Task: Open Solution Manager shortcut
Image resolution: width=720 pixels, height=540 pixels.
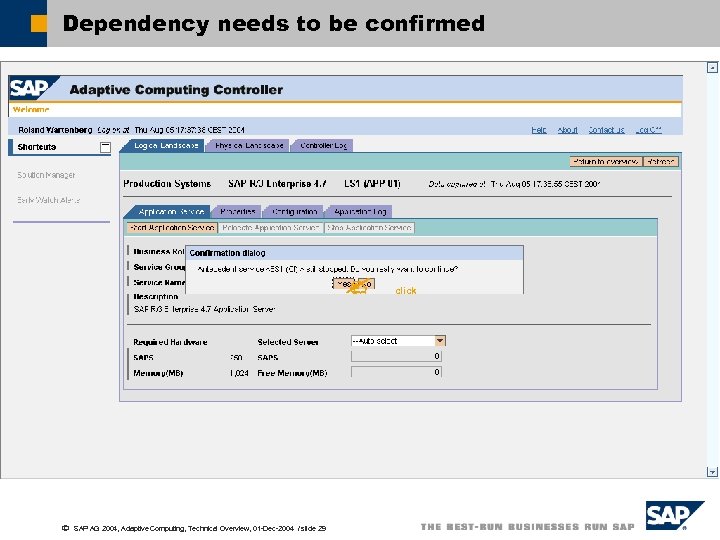Action: (x=46, y=175)
